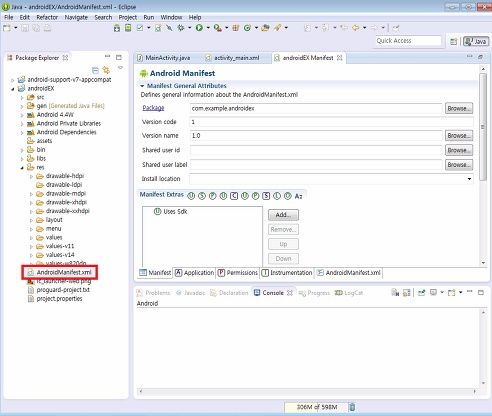Click Browse next to Version name
492x416 pixels.
(459, 135)
